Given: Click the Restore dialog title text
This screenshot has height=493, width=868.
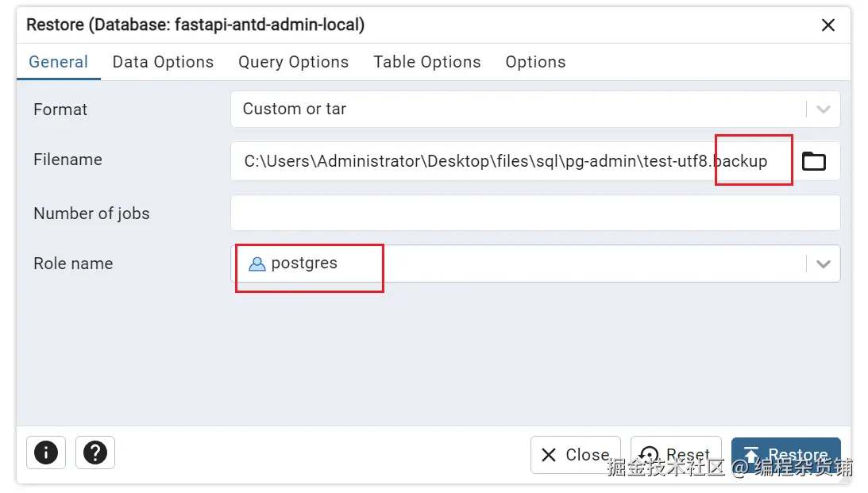Looking at the screenshot, I should point(195,25).
